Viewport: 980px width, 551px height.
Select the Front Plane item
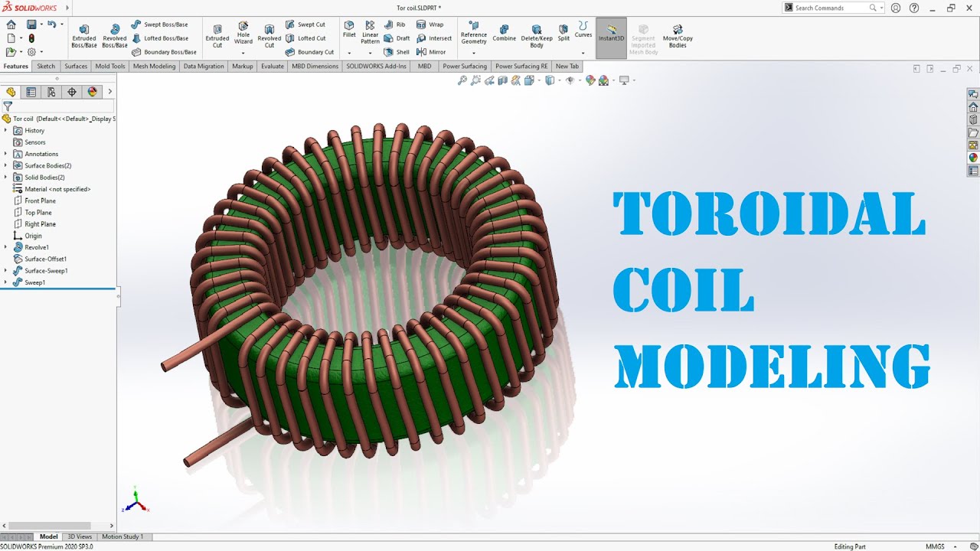click(34, 201)
